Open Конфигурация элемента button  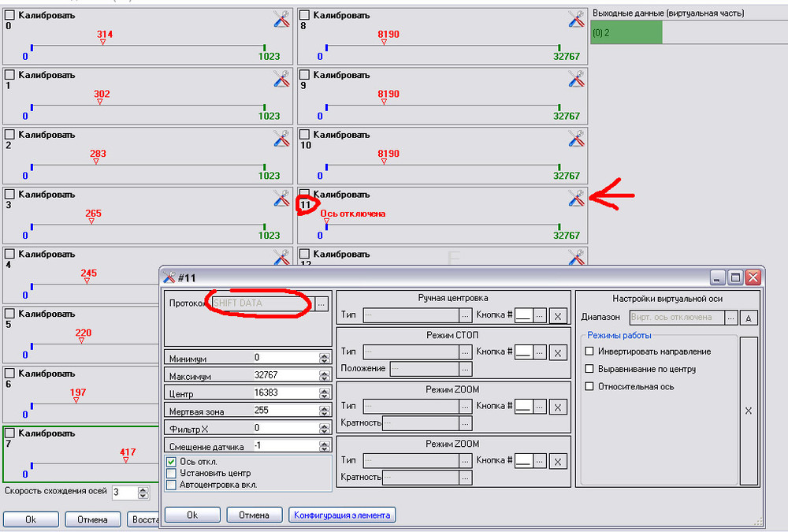click(x=342, y=515)
